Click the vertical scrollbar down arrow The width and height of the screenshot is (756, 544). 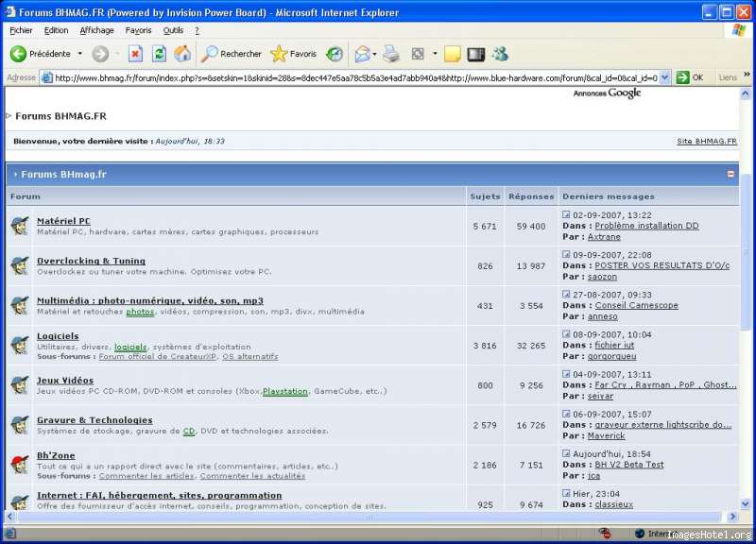point(746,504)
